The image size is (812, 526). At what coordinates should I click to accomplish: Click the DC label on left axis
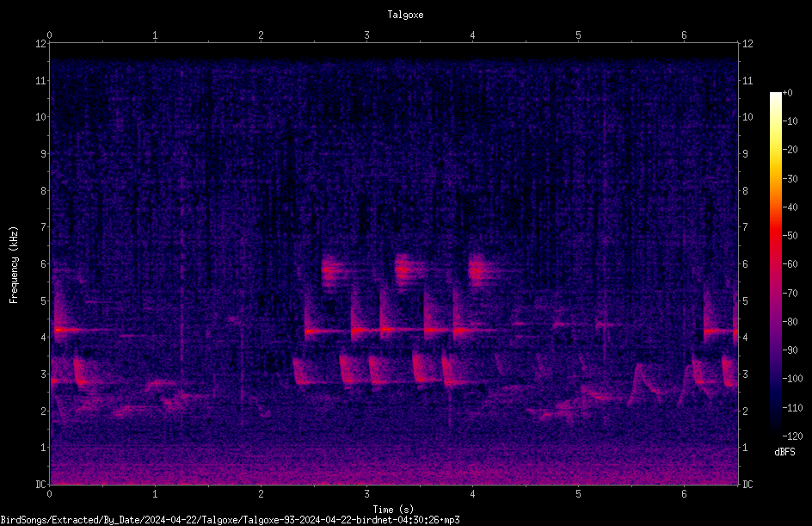tap(40, 485)
